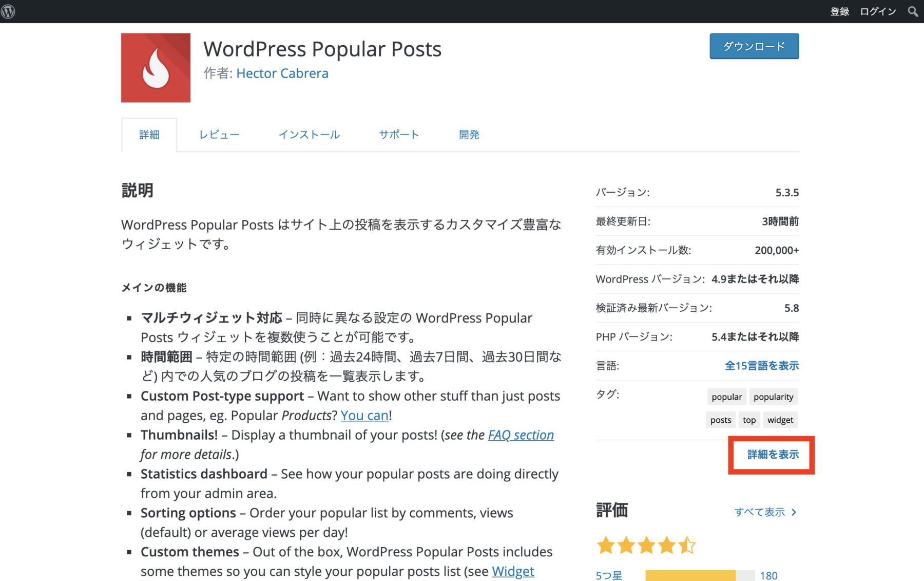924x581 pixels.
Task: Expand 詳細を表示 link
Action: click(x=773, y=455)
